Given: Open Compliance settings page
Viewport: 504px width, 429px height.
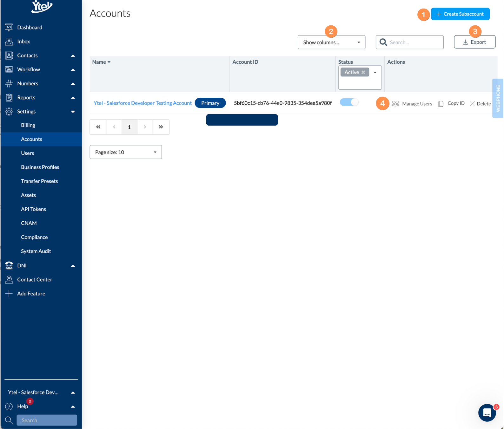Looking at the screenshot, I should coord(34,237).
